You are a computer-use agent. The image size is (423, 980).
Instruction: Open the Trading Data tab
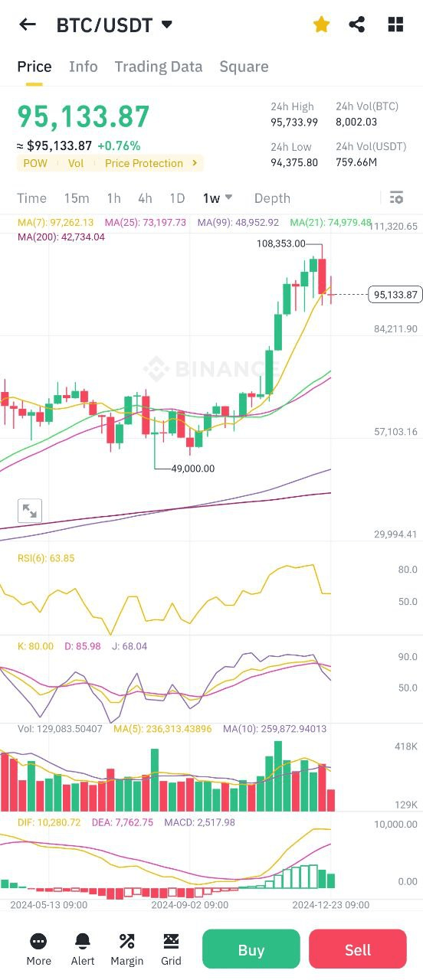(159, 67)
